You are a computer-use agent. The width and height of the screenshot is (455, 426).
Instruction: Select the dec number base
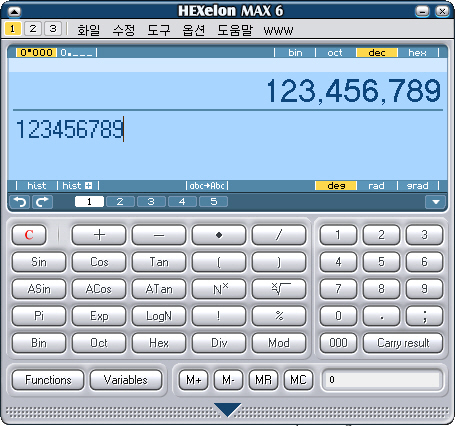377,53
